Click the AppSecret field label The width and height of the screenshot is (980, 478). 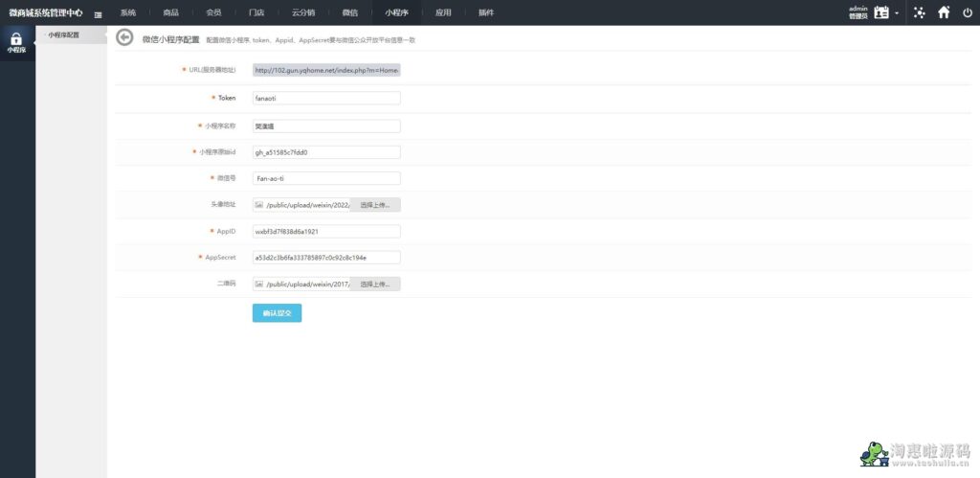(x=220, y=257)
